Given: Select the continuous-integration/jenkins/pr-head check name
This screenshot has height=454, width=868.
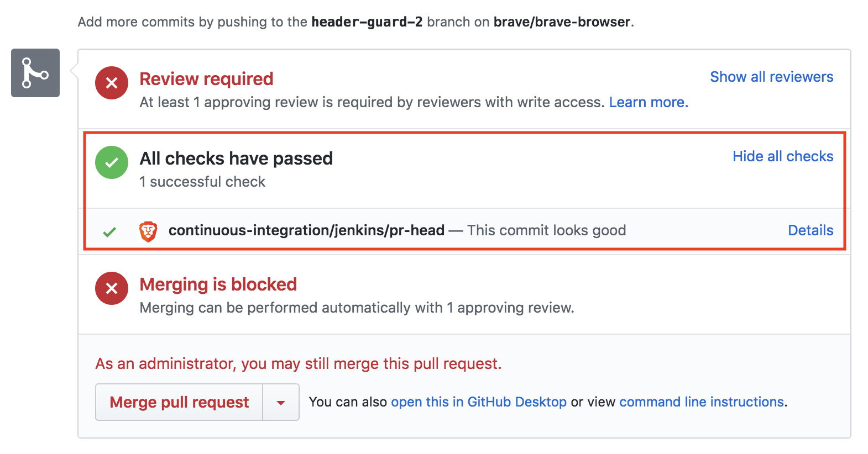Looking at the screenshot, I should pos(306,230).
